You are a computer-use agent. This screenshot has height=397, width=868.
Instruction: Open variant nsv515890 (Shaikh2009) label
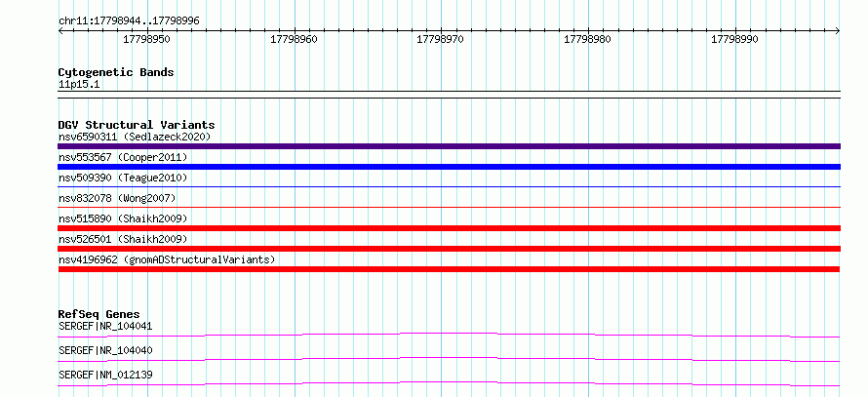coord(123,218)
